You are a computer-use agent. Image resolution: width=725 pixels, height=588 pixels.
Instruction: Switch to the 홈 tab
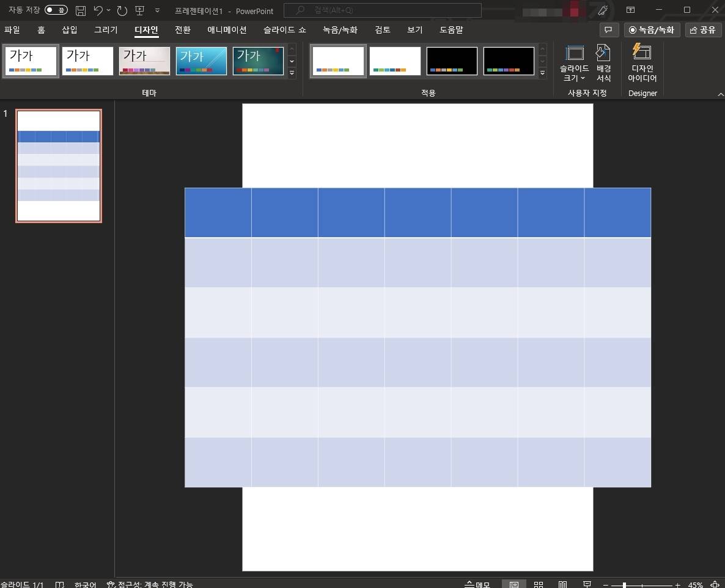pos(41,30)
